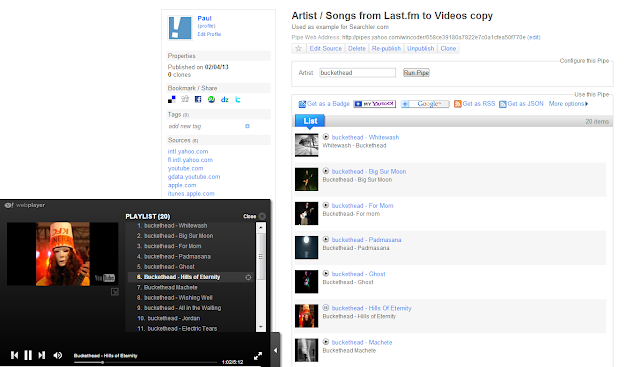The height and width of the screenshot is (367, 640).
Task: Pause the Hills Of Eternity list item
Action: pyautogui.click(x=326, y=308)
